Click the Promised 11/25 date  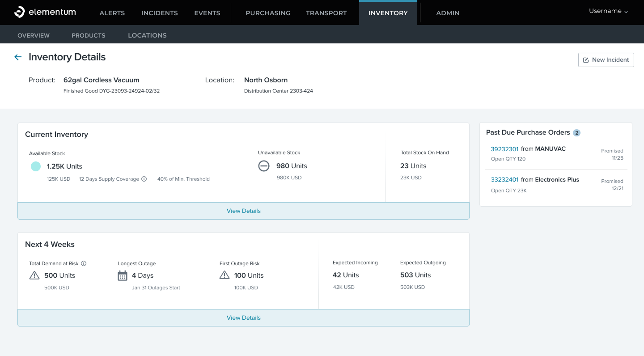coord(612,154)
